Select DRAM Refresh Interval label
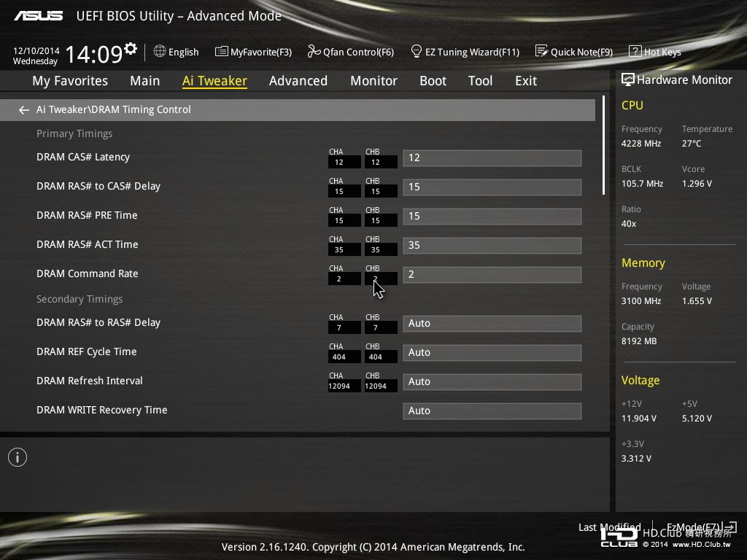Screen dimensions: 747x560 [x=90, y=381]
